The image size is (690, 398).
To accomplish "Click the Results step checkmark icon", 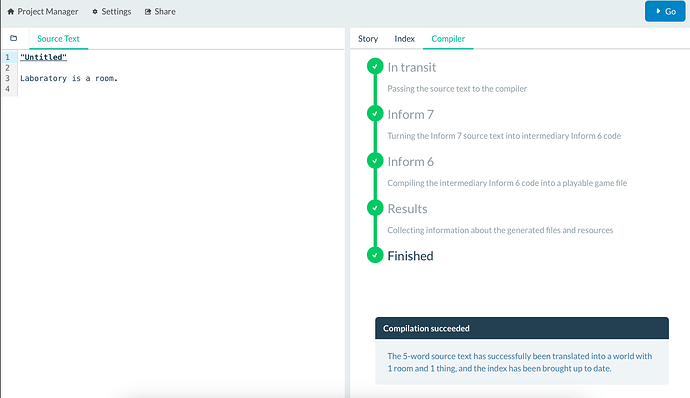I will click(375, 208).
